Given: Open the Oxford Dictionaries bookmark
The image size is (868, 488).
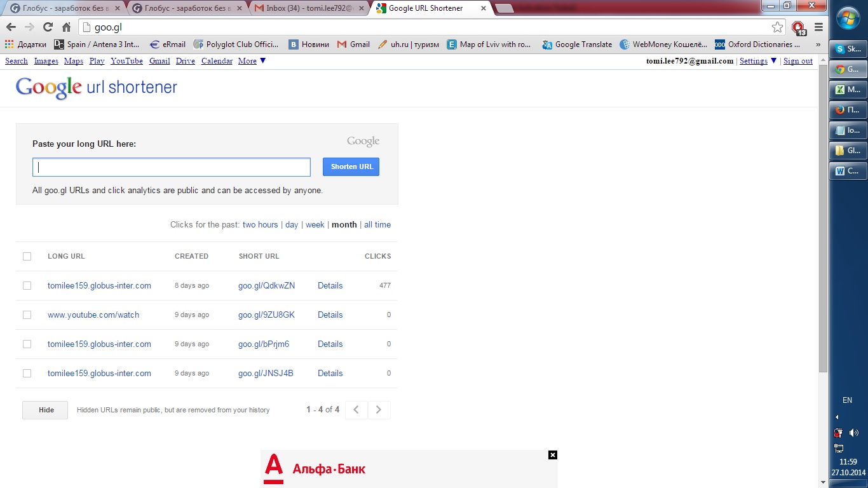Looking at the screenshot, I should (757, 44).
